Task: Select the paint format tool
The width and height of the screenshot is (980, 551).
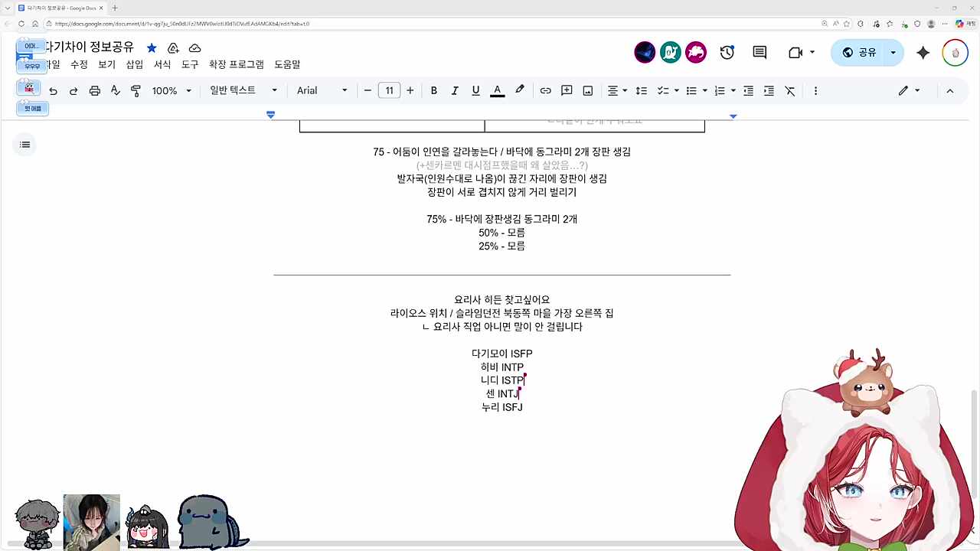Action: [x=136, y=90]
